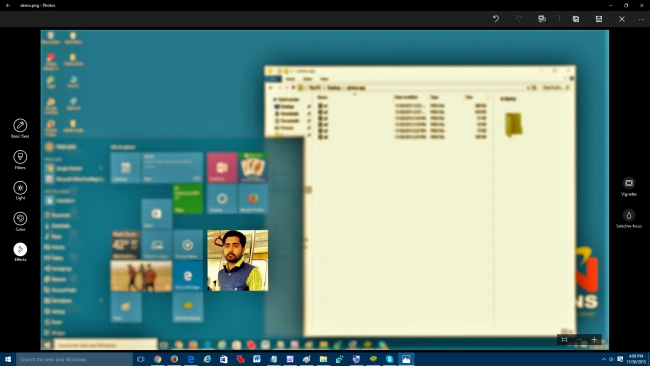Viewport: 650px width, 366px height.
Task: Launch Google Chrome from the taskbar
Action: coord(158,359)
